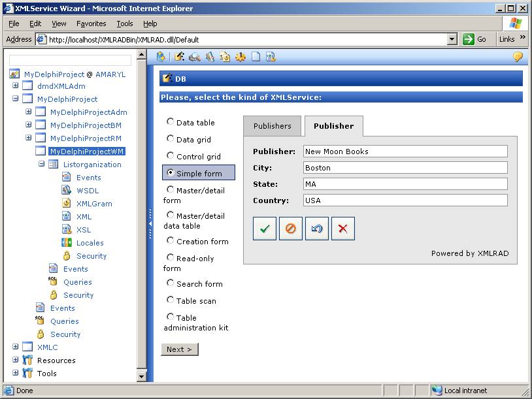The image size is (532, 399).
Task: Click the green checkmark save icon
Action: tap(265, 229)
